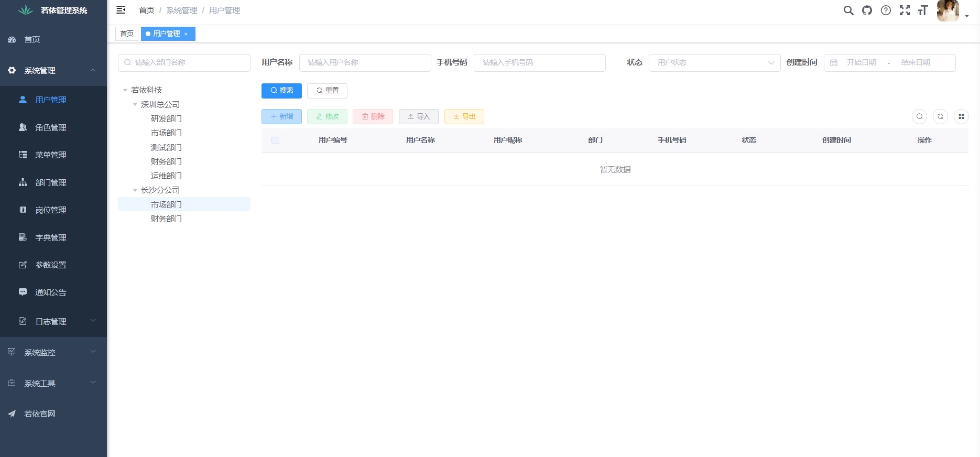The image size is (980, 457).
Task: Open the top search magnifier icon
Action: (848, 10)
